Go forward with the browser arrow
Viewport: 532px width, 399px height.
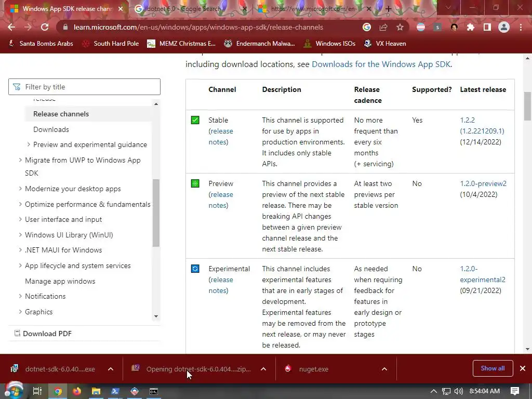pos(28,27)
